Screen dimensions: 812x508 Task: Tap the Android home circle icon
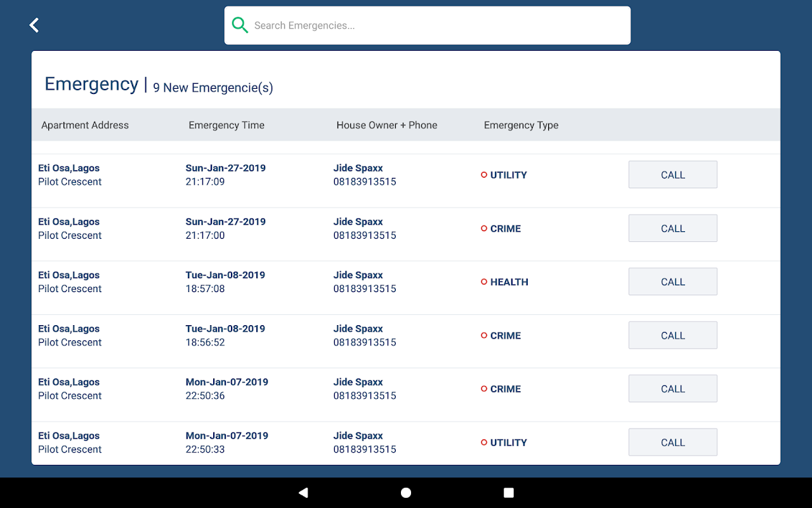point(406,493)
